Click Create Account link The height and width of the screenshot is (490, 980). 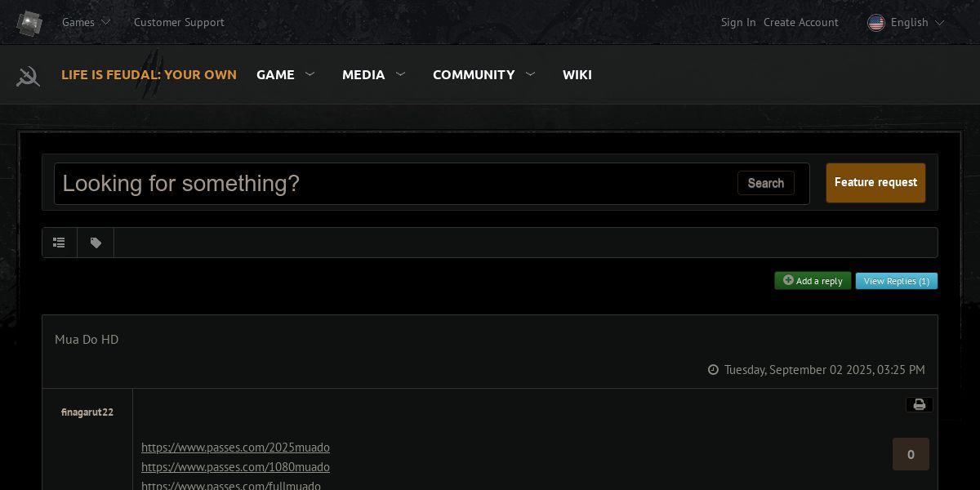801,22
